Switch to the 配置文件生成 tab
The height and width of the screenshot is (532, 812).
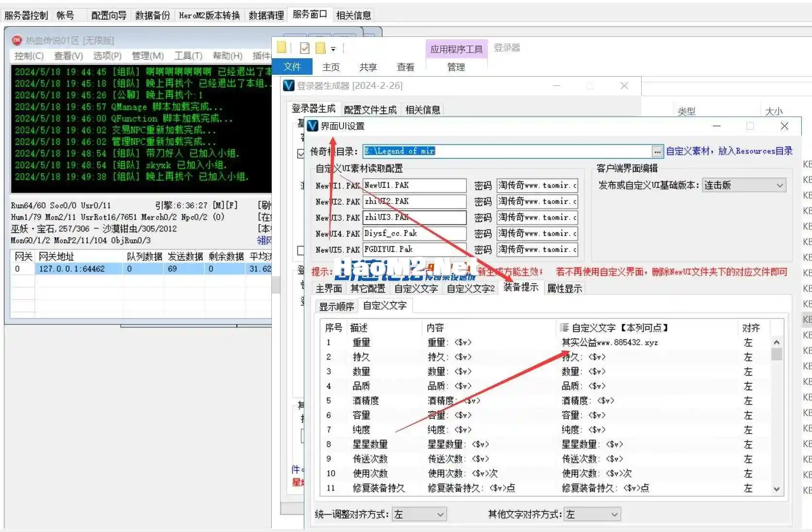[370, 110]
